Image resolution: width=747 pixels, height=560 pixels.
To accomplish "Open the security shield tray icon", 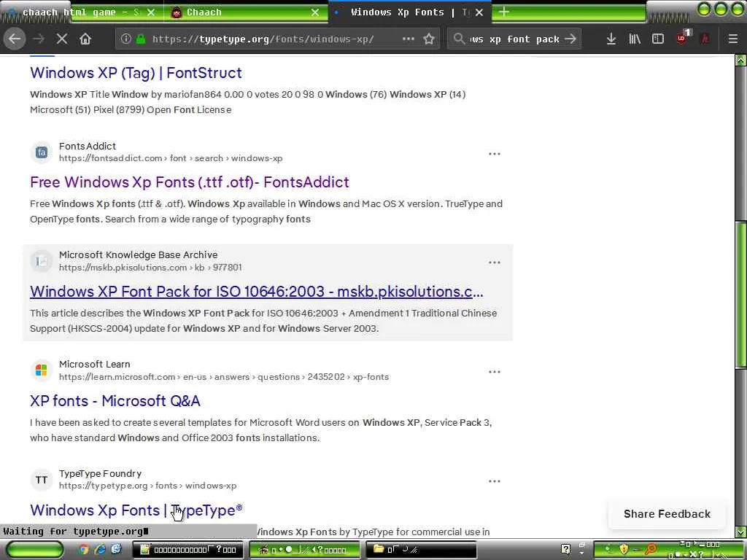I will point(624,550).
